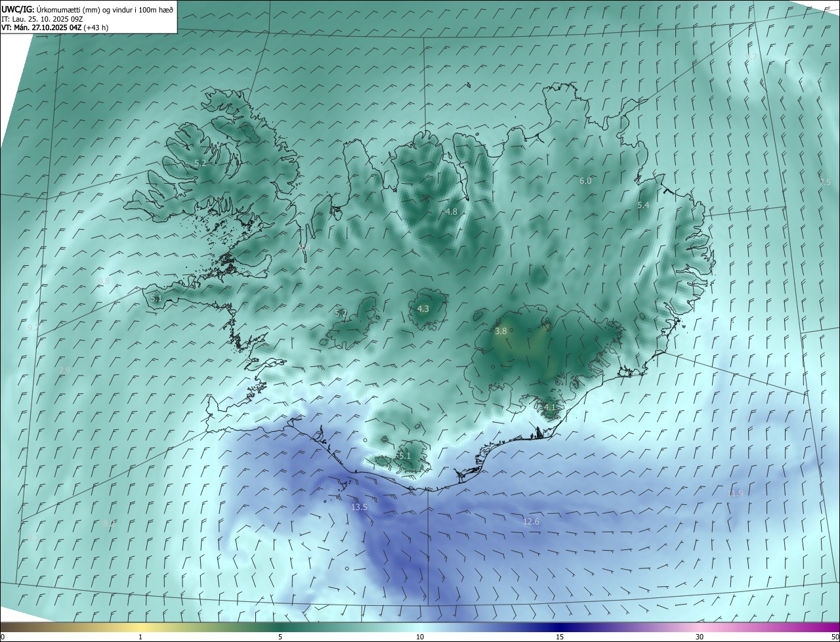The image size is (840, 642).
Task: Click the 3.8 value on the Vatnajökull glacier
Action: (x=501, y=332)
